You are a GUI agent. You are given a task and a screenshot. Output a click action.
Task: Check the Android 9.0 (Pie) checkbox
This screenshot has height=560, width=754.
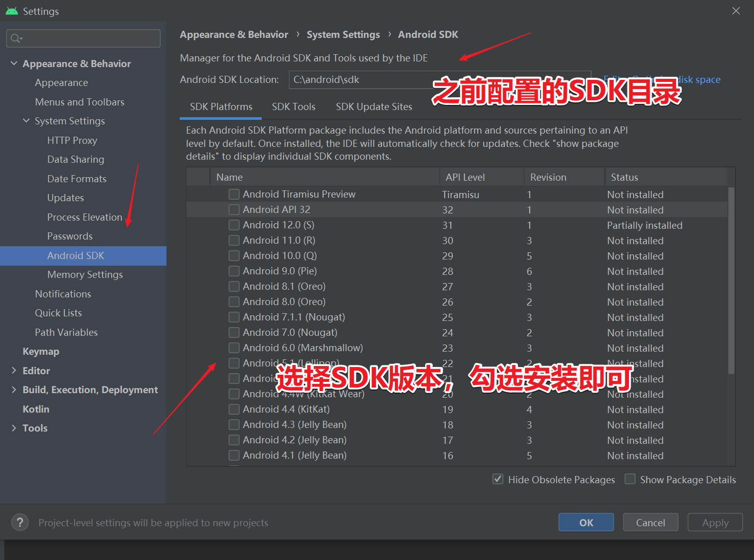(x=234, y=271)
